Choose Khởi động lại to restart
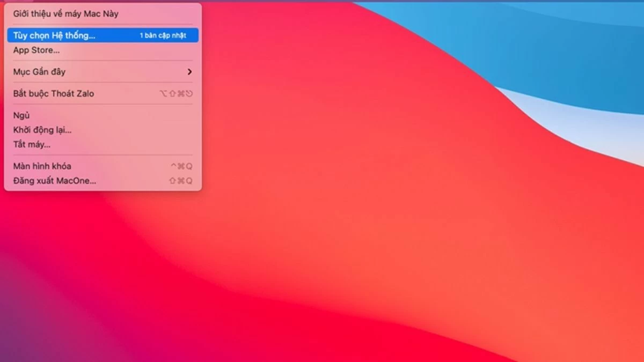Viewport: 644px width, 362px height. (42, 130)
